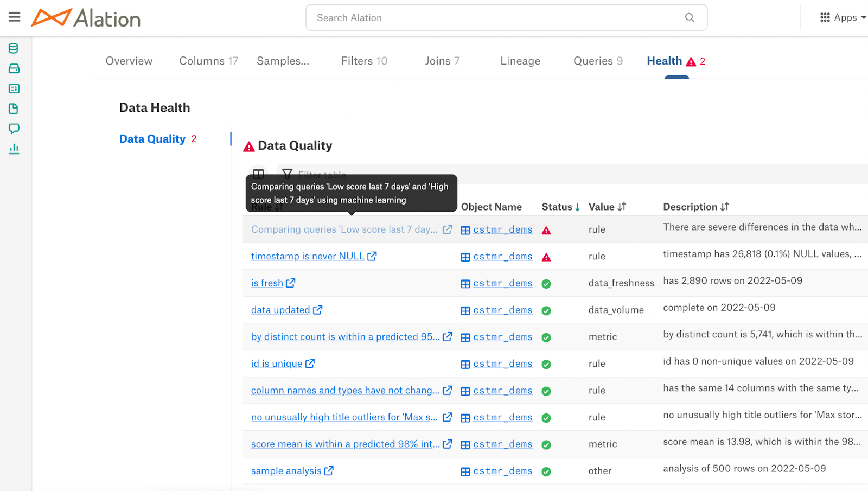The image size is (868, 491).
Task: Open the 'data updated' rule
Action: click(280, 310)
